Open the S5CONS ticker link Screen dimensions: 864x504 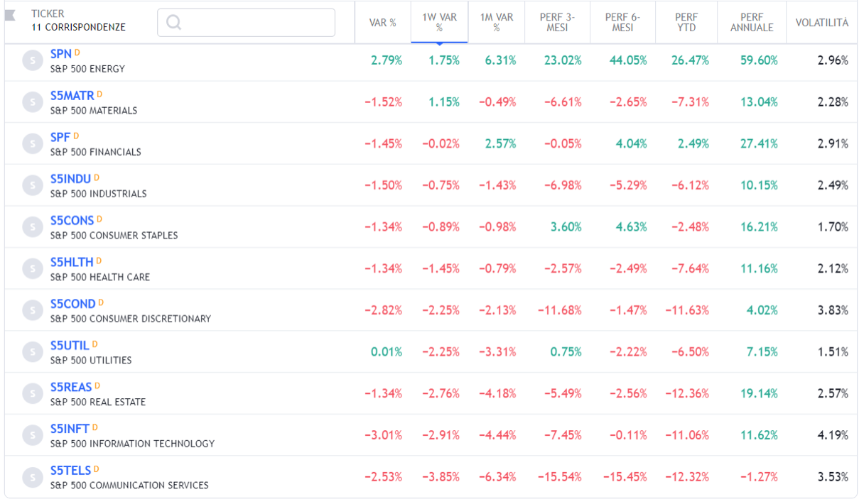[x=72, y=221]
